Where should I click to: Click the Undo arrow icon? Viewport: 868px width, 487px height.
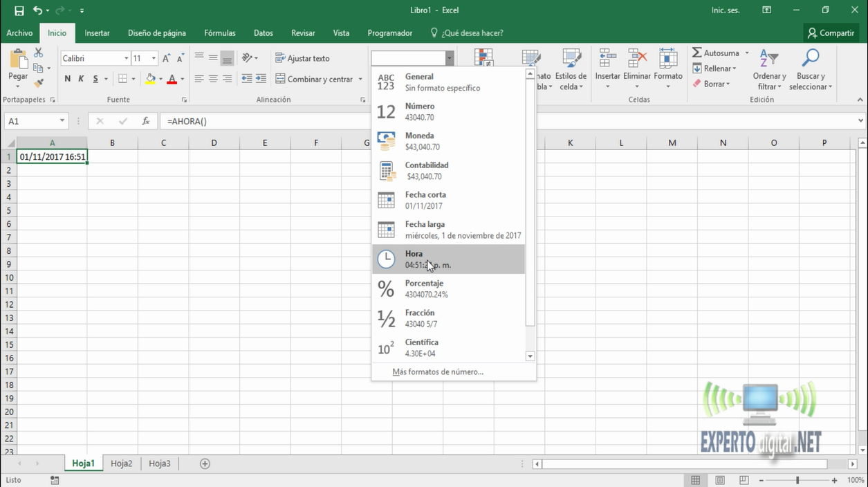37,10
